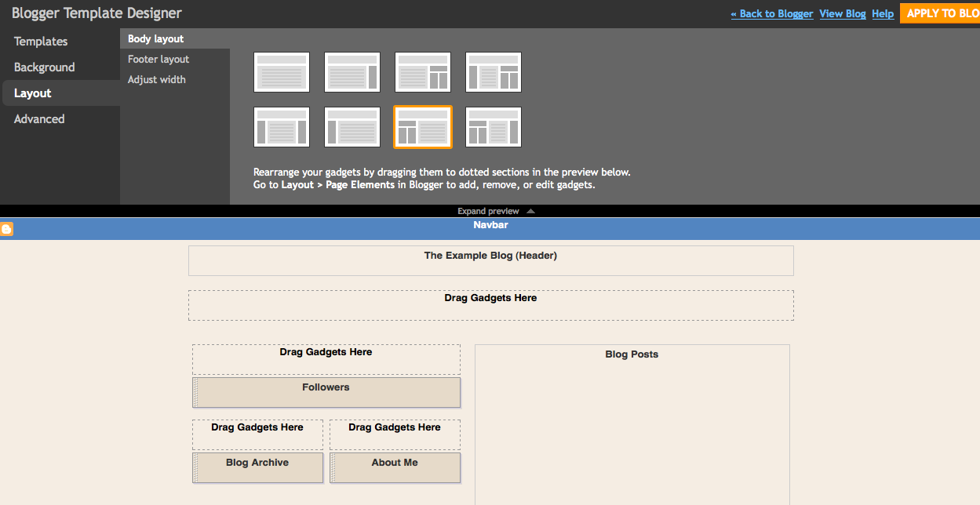Open the Background section
The width and height of the screenshot is (980, 505).
(x=44, y=67)
